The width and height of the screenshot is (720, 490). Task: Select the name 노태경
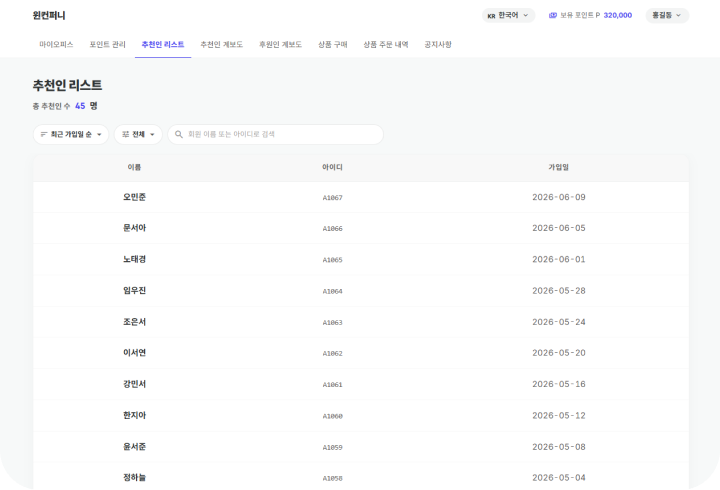point(134,259)
